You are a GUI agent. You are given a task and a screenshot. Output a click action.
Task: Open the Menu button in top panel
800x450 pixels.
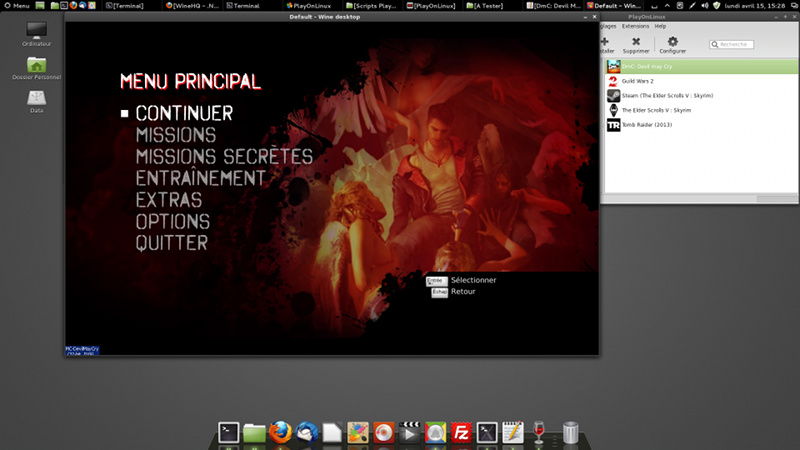click(17, 6)
